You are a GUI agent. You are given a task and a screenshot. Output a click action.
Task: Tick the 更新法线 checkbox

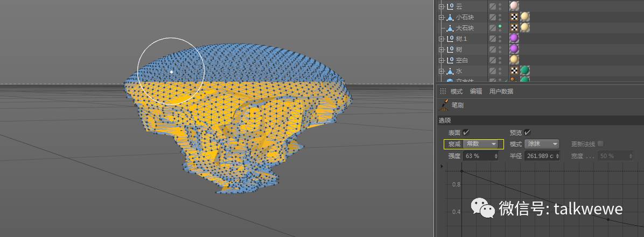pos(600,144)
